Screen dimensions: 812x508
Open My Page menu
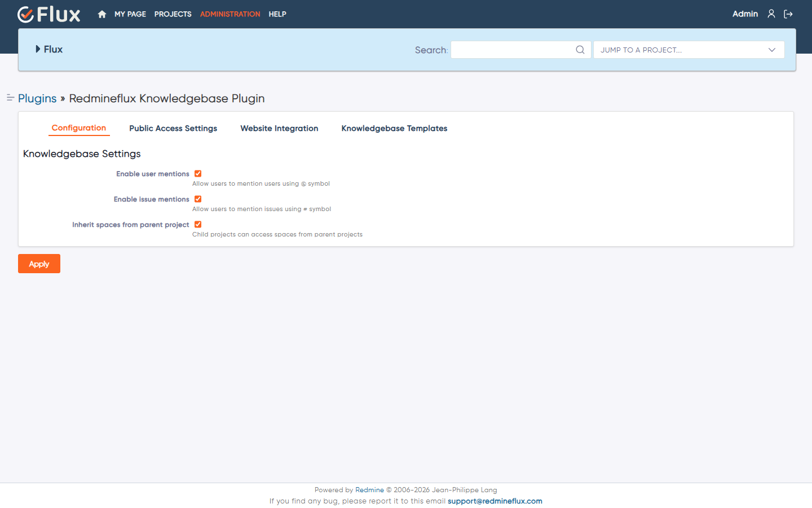[130, 14]
